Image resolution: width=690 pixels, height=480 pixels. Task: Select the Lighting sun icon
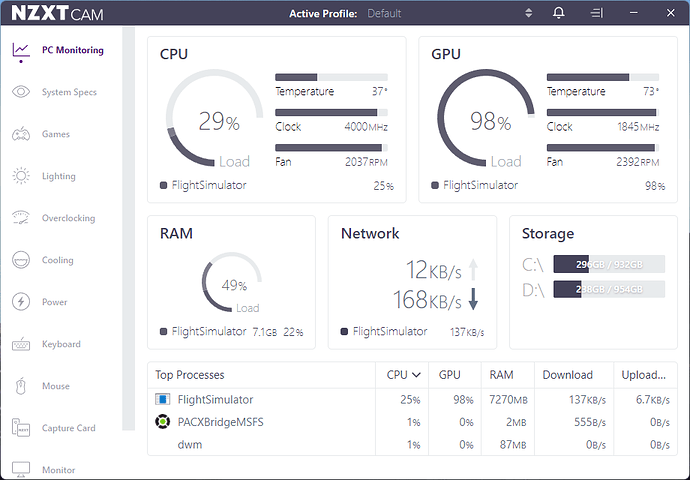pos(21,176)
